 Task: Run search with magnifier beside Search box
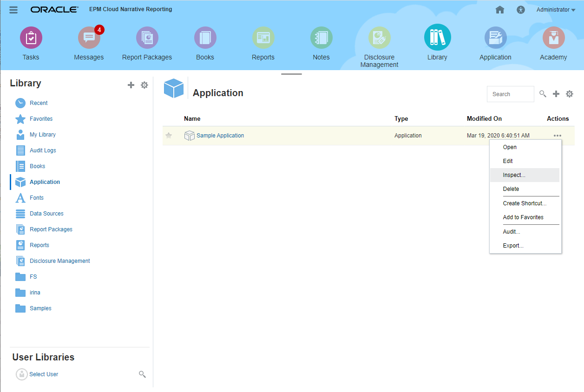point(543,94)
